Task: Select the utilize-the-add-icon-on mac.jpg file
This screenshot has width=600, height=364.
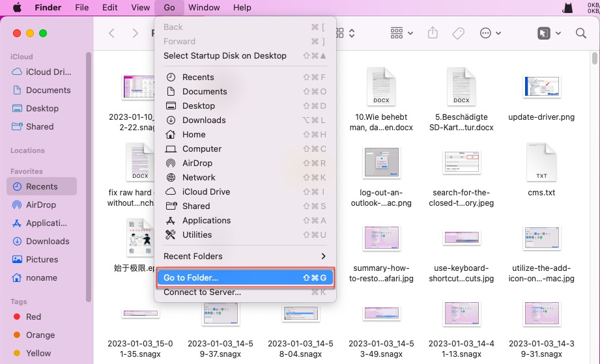Action: (x=541, y=238)
